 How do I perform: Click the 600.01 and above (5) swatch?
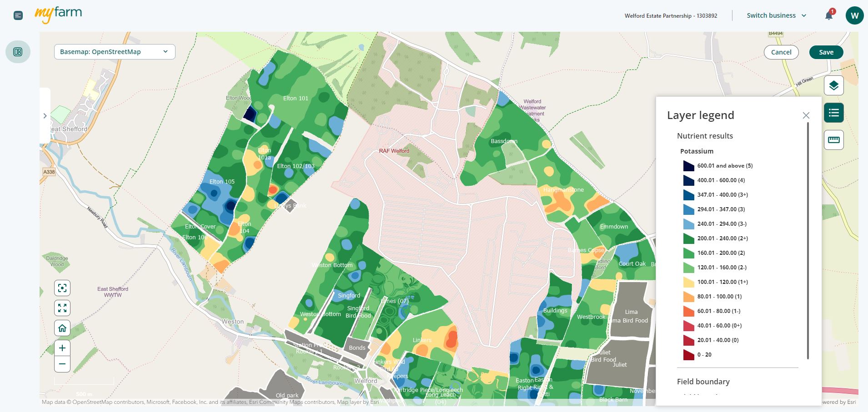click(688, 166)
